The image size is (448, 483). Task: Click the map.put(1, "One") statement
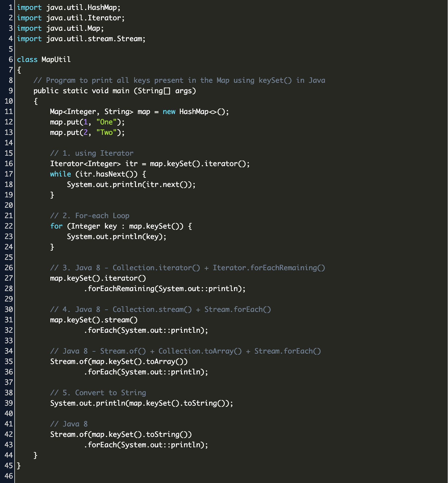[87, 122]
